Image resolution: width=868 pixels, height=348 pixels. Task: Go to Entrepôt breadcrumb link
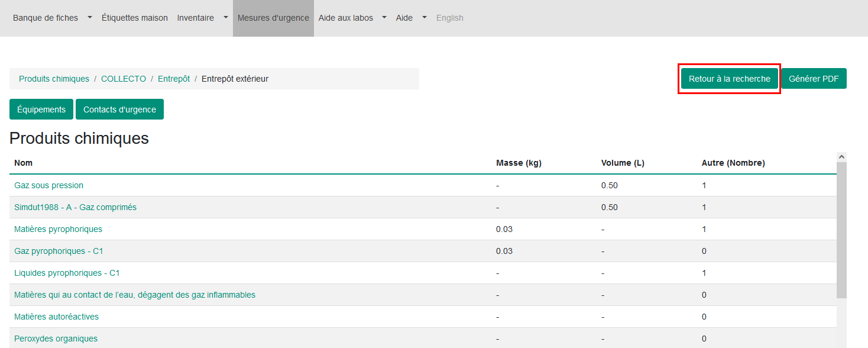coord(174,79)
